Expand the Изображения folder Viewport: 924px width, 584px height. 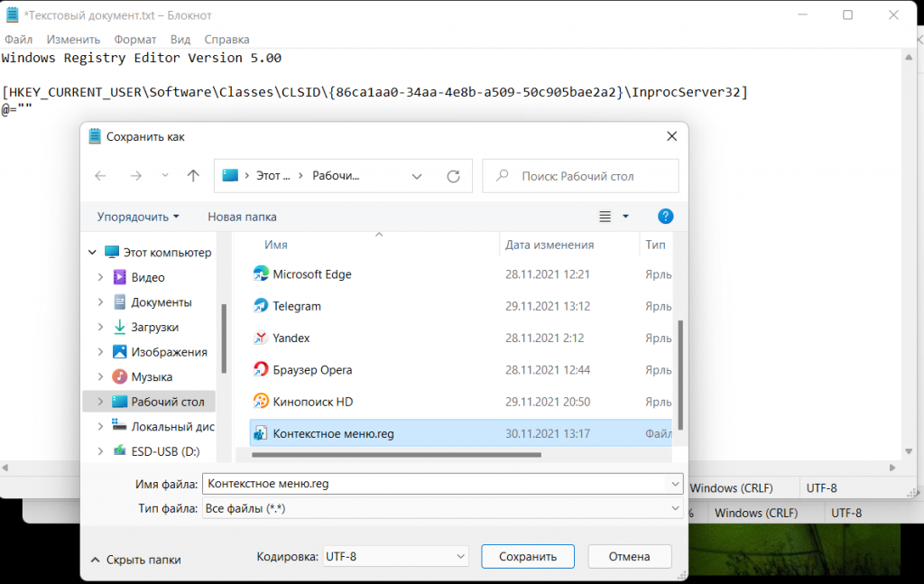click(x=100, y=352)
